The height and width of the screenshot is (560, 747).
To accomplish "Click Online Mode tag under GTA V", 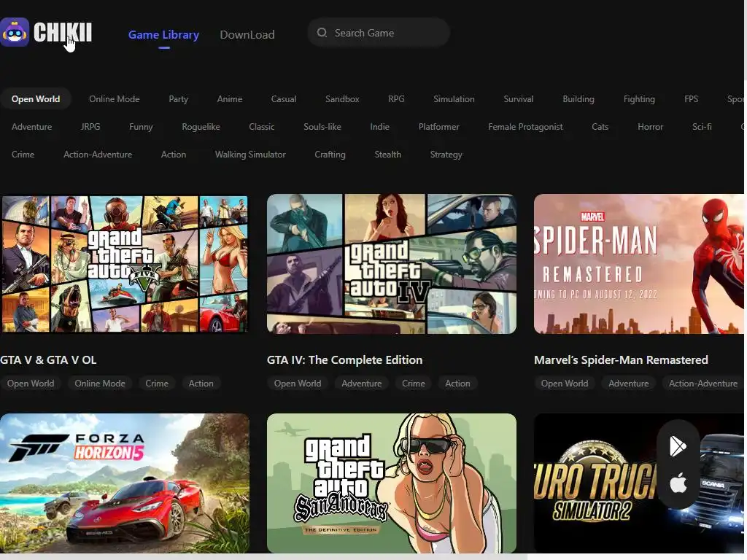I will pyautogui.click(x=100, y=384).
